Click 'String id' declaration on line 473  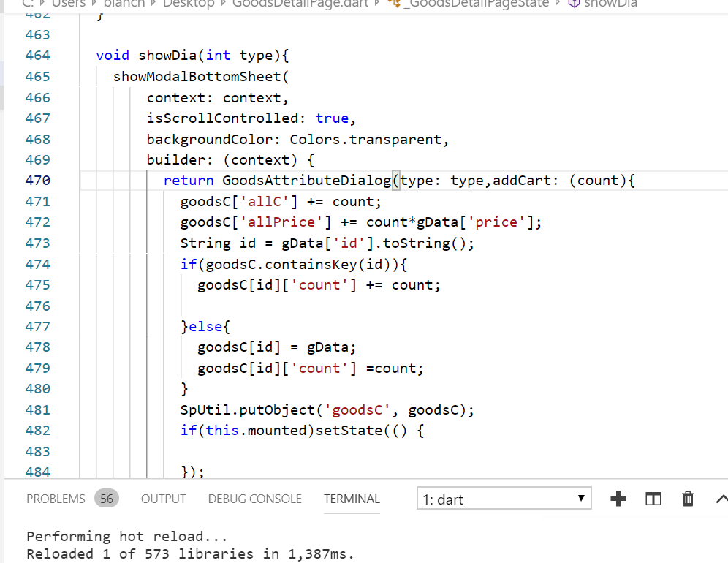[x=219, y=243]
